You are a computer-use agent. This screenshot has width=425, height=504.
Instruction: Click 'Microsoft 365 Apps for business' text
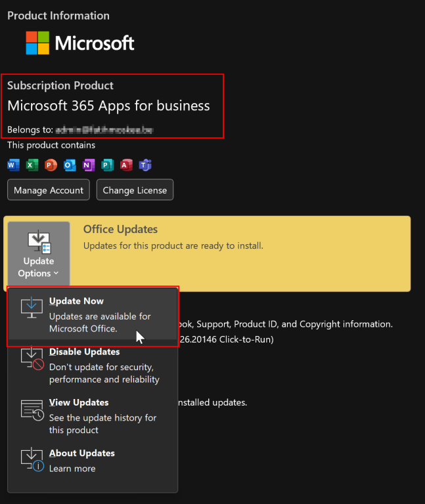point(108,106)
